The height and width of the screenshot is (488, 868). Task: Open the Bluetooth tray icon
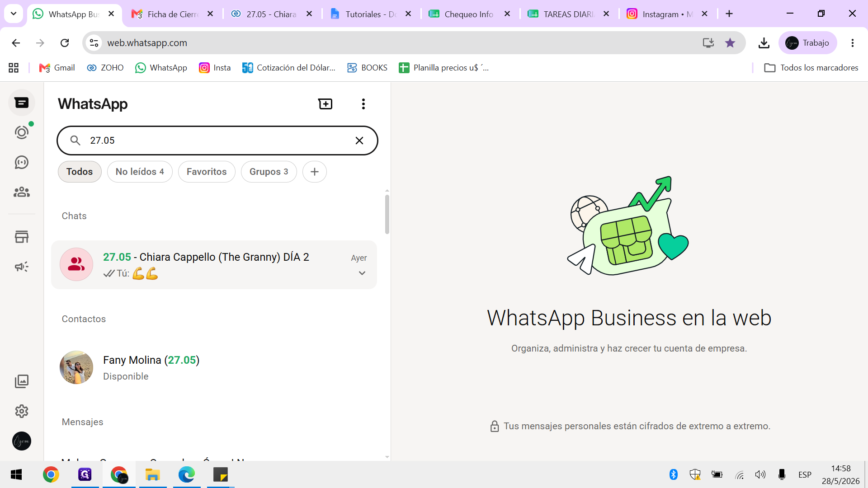674,474
